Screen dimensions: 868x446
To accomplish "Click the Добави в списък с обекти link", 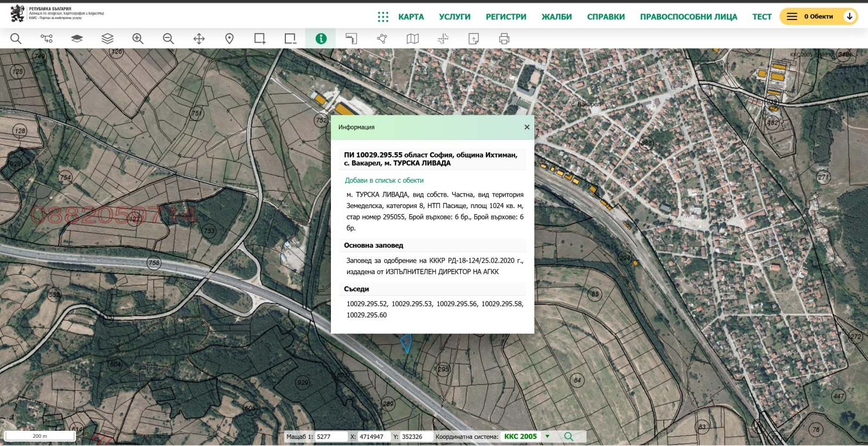I will pos(384,180).
